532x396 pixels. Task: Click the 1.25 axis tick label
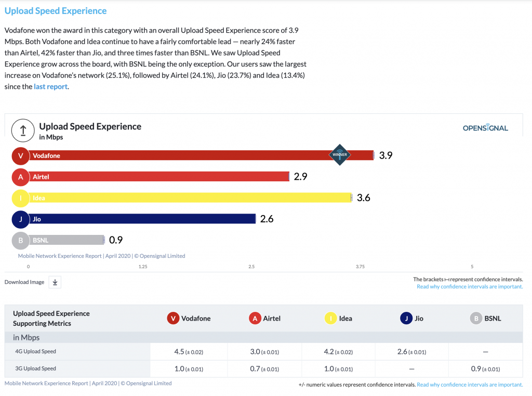click(x=143, y=267)
